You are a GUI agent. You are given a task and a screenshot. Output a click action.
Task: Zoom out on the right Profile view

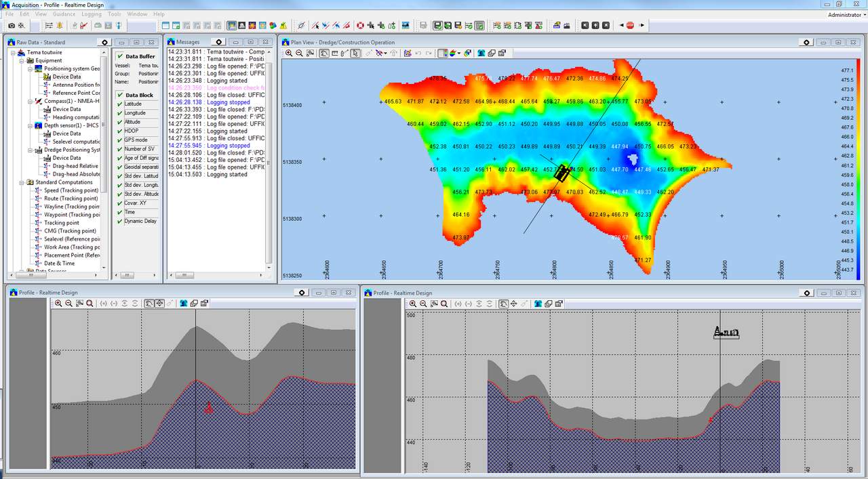pos(423,304)
